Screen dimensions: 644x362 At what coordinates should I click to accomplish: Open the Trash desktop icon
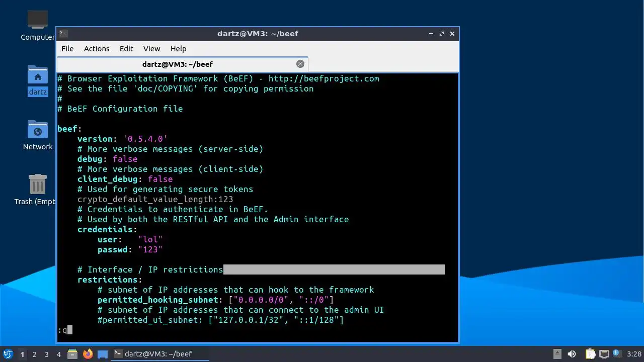(35, 190)
